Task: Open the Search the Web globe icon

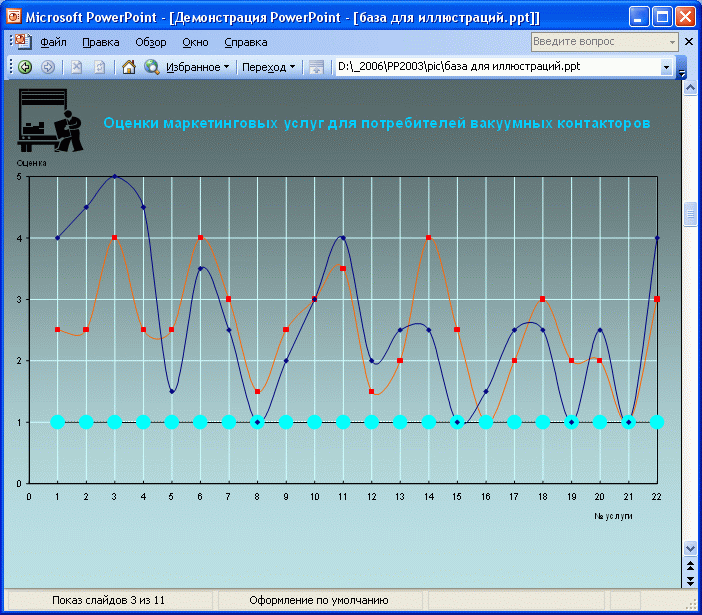Action: point(152,67)
